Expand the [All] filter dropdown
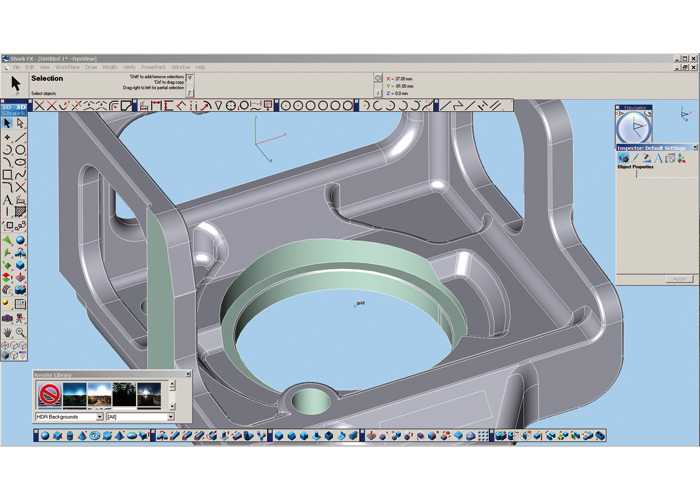700x500 pixels. pos(171,417)
